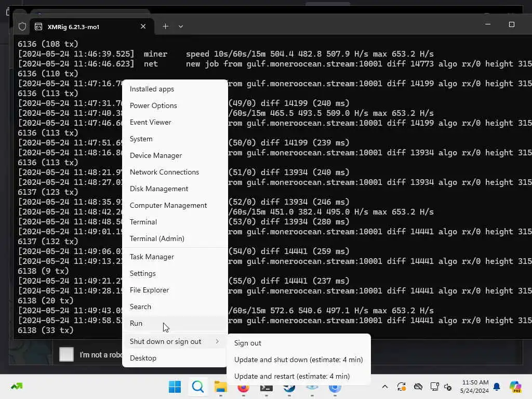Click the shield icon beside the tab
The width and height of the screenshot is (532, 399).
pyautogui.click(x=22, y=26)
